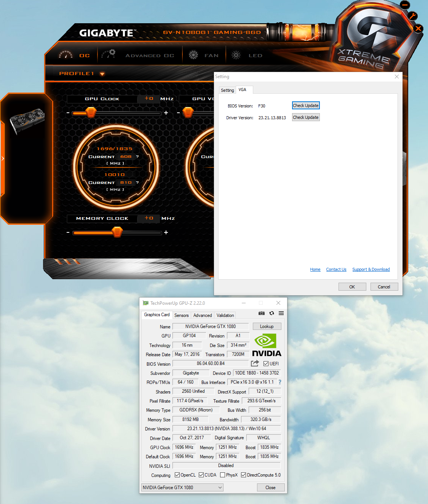
Task: Increase GPU Clock with plus button
Action: tap(166, 113)
